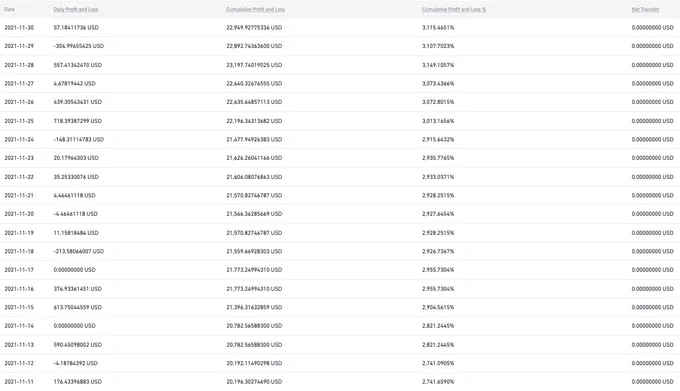680x391 pixels.
Task: Select cumulative percentage 2,741.0905%
Action: click(x=438, y=363)
